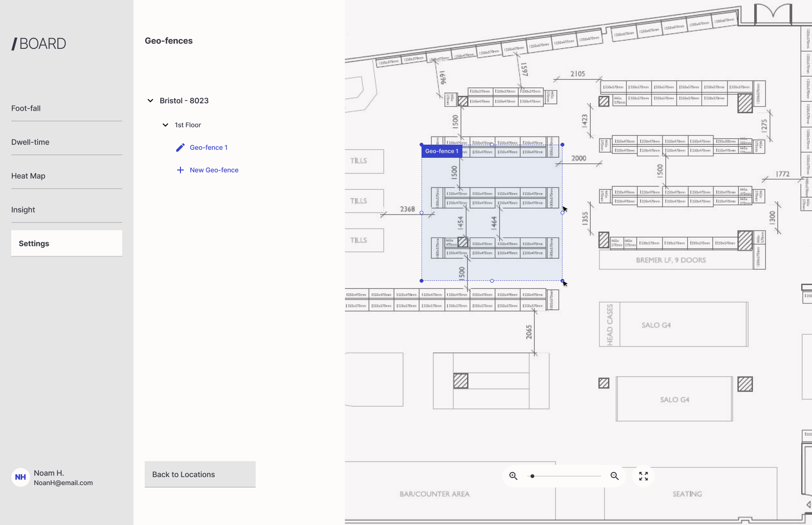Click BREMER LF, 9 DOORS on plan
The image size is (812, 525).
pos(671,260)
